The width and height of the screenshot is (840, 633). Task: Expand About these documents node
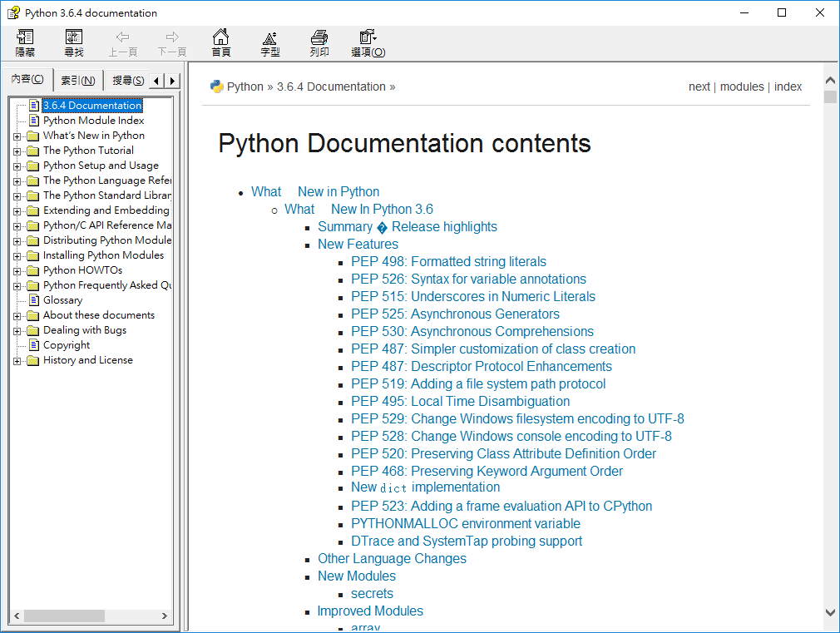[x=17, y=316]
